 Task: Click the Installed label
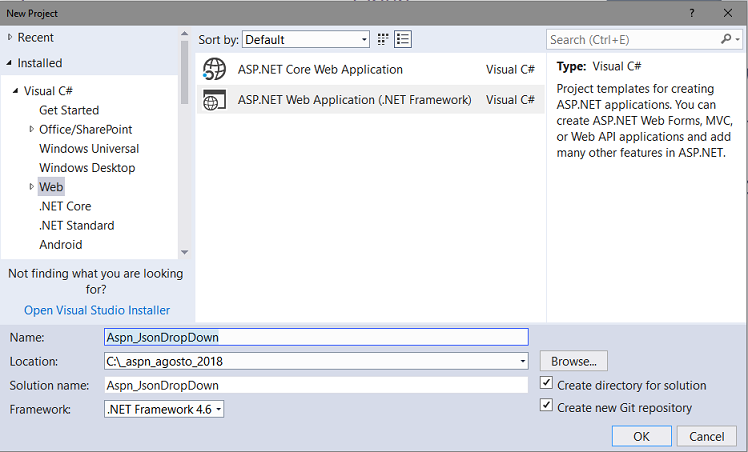pos(40,63)
